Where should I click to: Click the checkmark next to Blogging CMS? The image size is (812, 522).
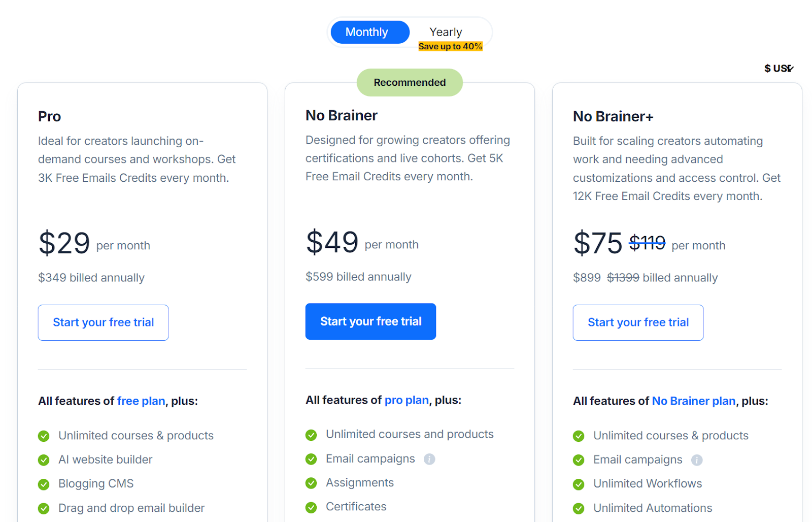(44, 483)
